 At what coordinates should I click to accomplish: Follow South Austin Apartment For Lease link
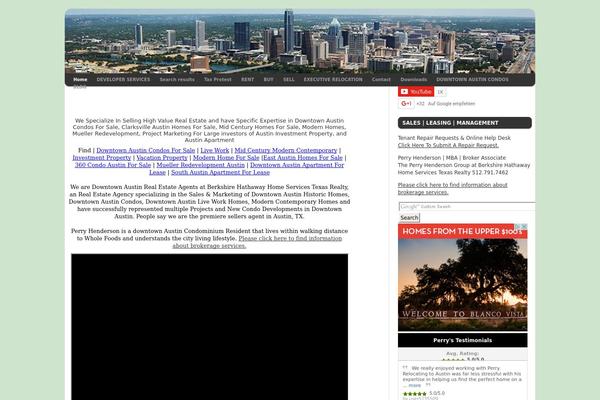(x=220, y=173)
